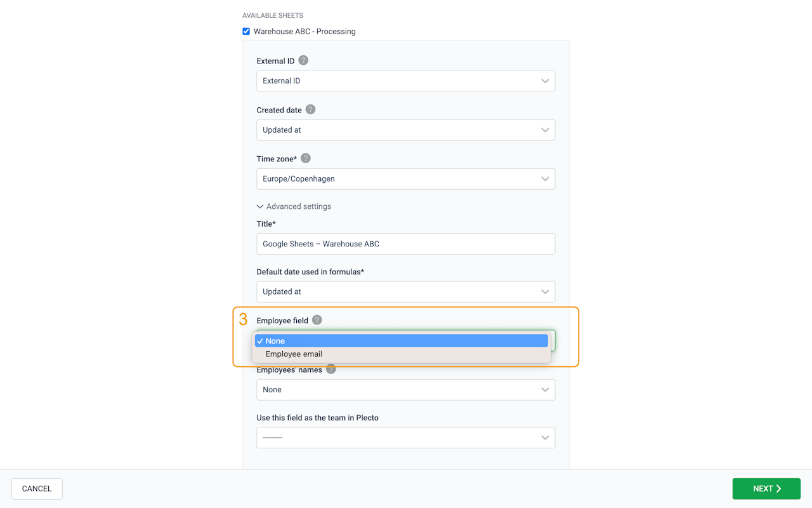Screen dimensions: 812x508
Task: Click the Title text field
Action: [405, 244]
